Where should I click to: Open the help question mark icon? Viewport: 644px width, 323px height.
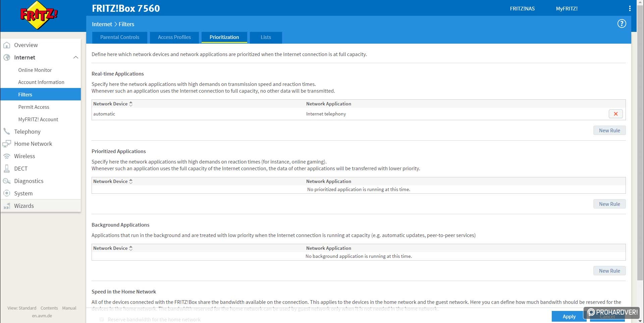pyautogui.click(x=622, y=24)
